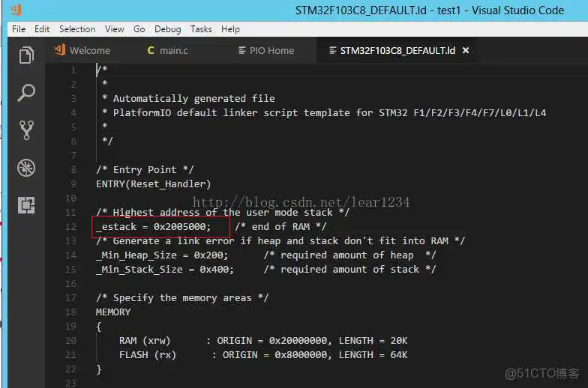The height and width of the screenshot is (388, 588).
Task: Open the Search view in activity bar
Action: click(26, 93)
